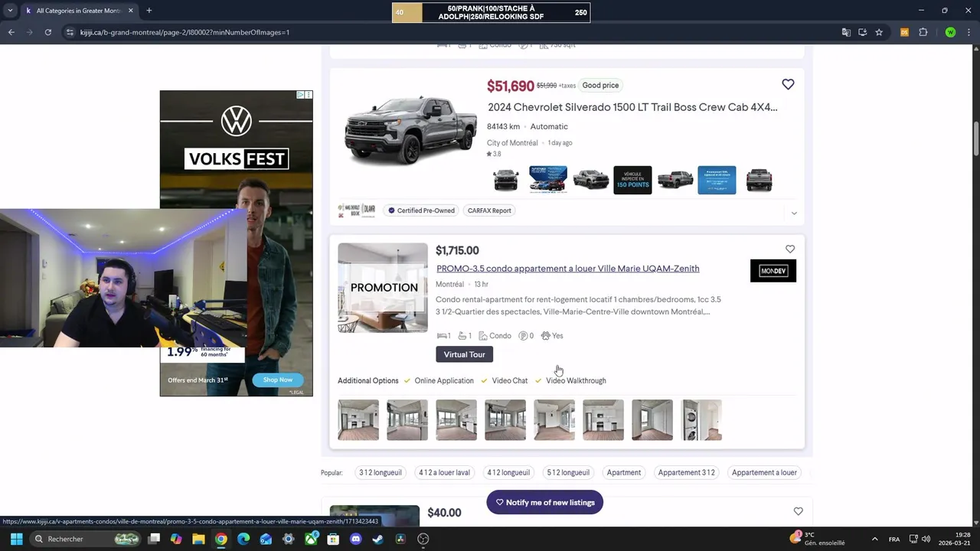Viewport: 980px width, 551px height.
Task: Click the FRA keyboard language indicator
Action: tap(894, 539)
